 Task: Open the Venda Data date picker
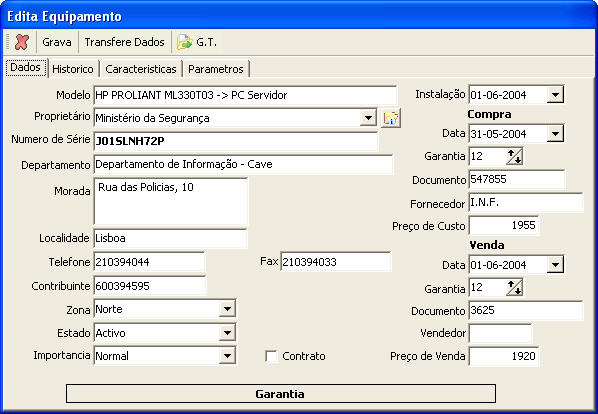(555, 265)
